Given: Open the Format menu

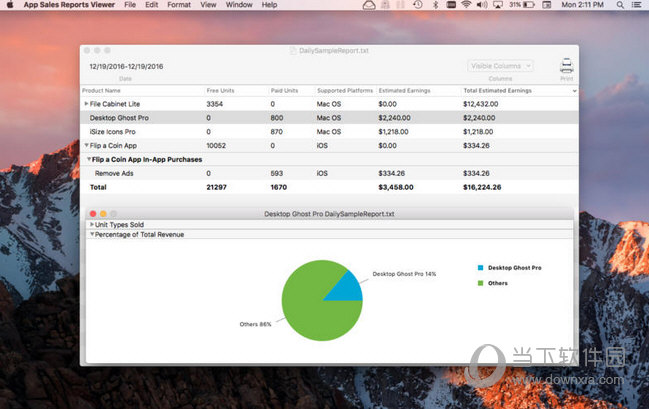Looking at the screenshot, I should click(x=179, y=5).
